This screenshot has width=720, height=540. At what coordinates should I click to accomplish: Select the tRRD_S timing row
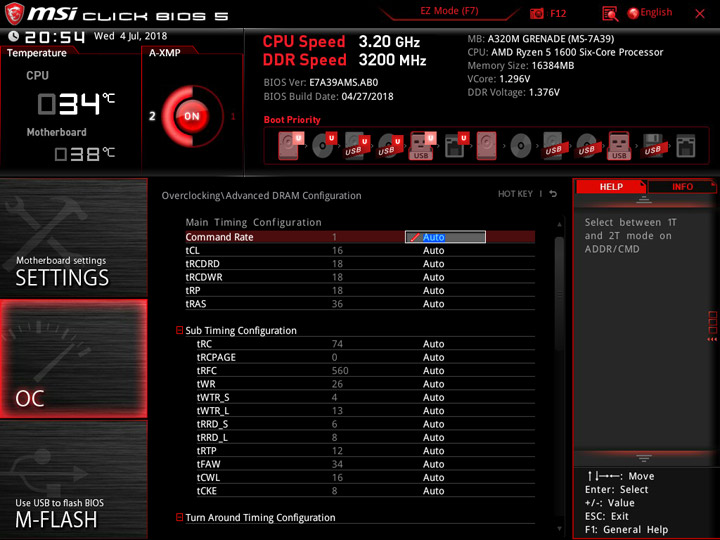[x=366, y=424]
